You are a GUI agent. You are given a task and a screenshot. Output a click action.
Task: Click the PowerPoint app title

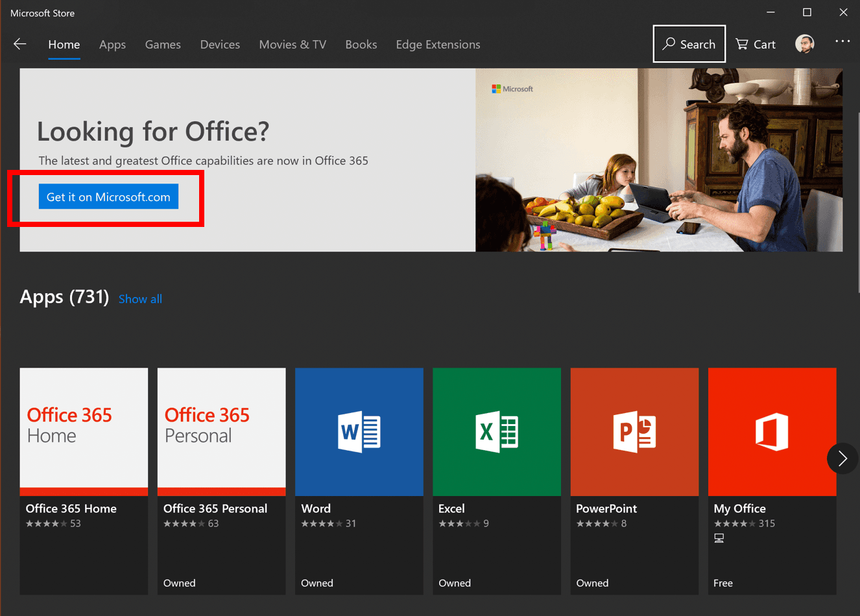click(x=606, y=508)
